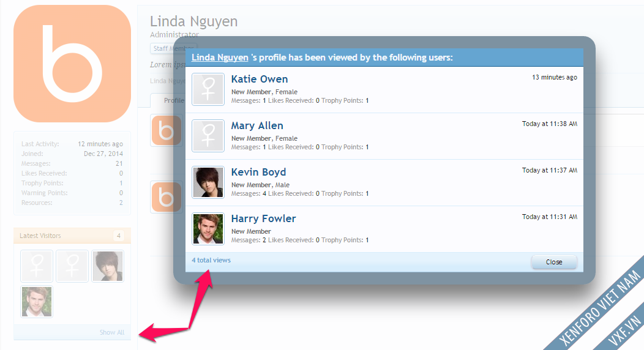The width and height of the screenshot is (644, 350).
Task: Click the Today at 11:31 AM timestamp
Action: click(550, 216)
